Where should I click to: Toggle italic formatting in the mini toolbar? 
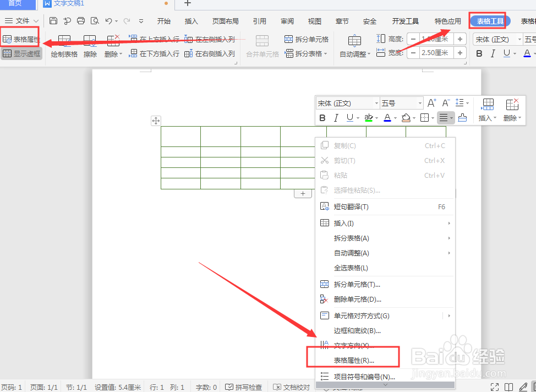point(336,117)
